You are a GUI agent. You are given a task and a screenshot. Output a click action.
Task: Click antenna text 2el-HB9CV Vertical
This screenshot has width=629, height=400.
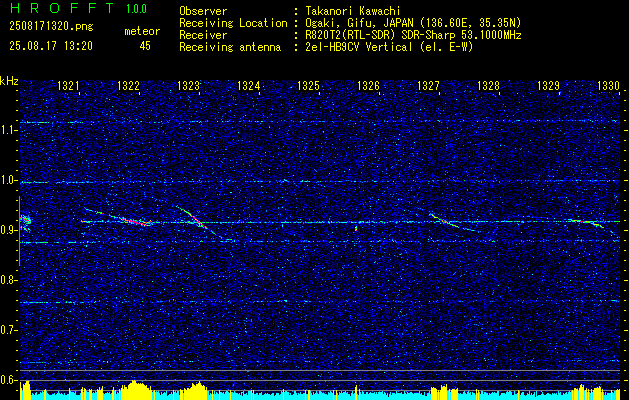tap(359, 47)
